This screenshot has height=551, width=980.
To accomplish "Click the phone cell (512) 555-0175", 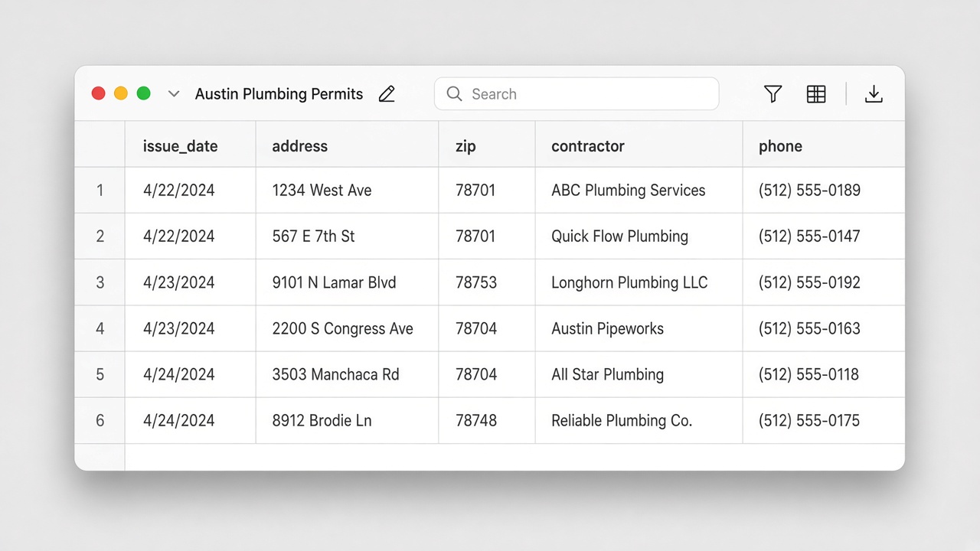I will click(824, 420).
